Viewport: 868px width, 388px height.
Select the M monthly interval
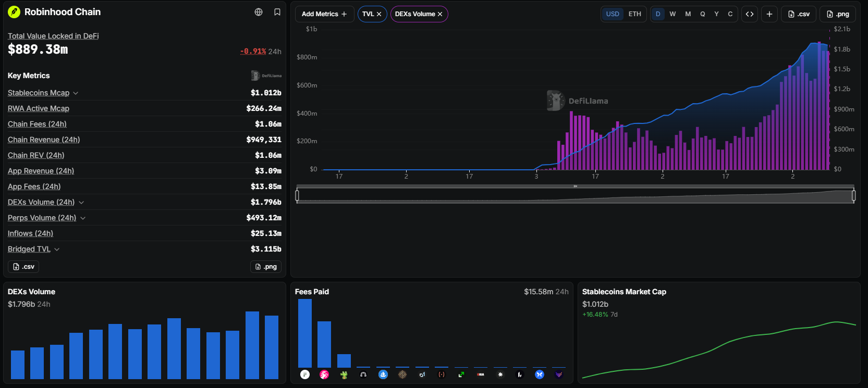688,14
